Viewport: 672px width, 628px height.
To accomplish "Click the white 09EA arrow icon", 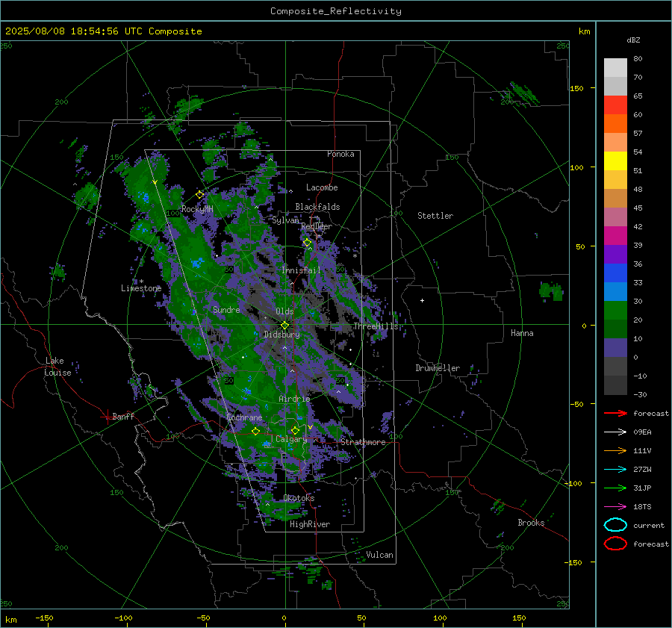I will (x=615, y=432).
